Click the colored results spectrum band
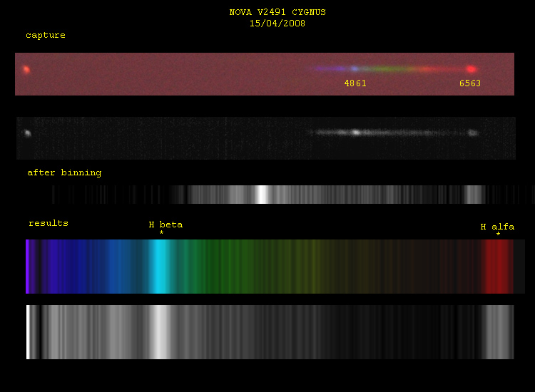535x392 pixels. [275, 267]
